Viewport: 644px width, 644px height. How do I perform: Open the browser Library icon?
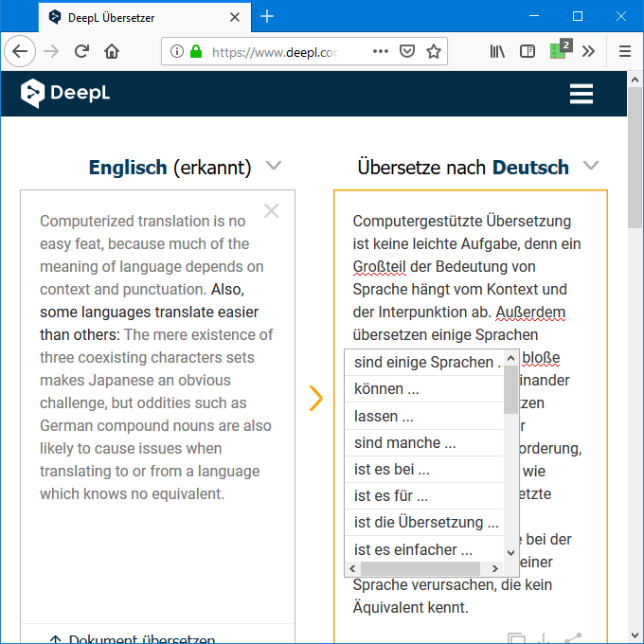[x=497, y=51]
